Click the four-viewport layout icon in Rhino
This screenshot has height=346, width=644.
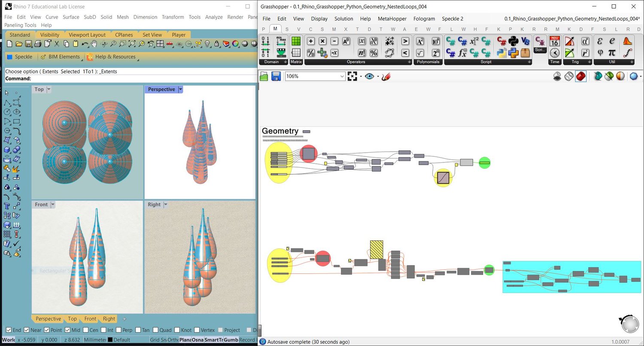coord(160,44)
